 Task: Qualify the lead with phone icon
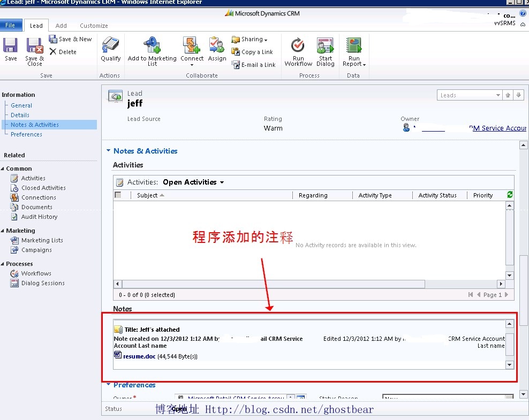(x=110, y=49)
